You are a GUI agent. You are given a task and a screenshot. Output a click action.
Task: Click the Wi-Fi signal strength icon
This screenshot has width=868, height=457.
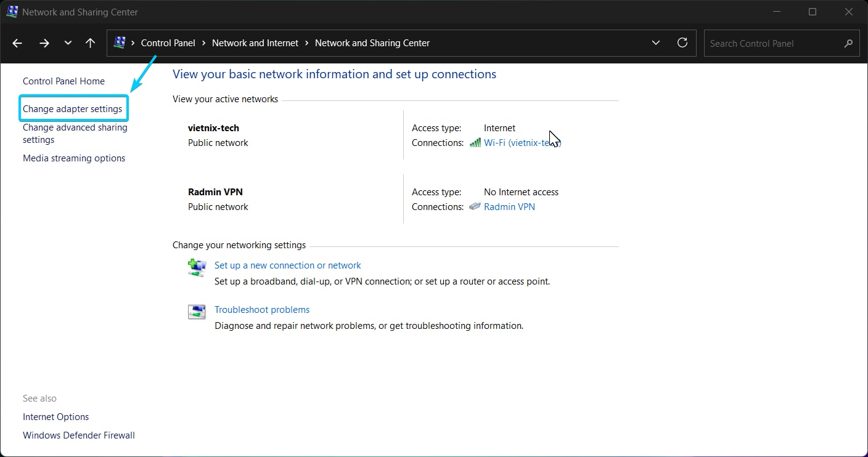click(475, 143)
